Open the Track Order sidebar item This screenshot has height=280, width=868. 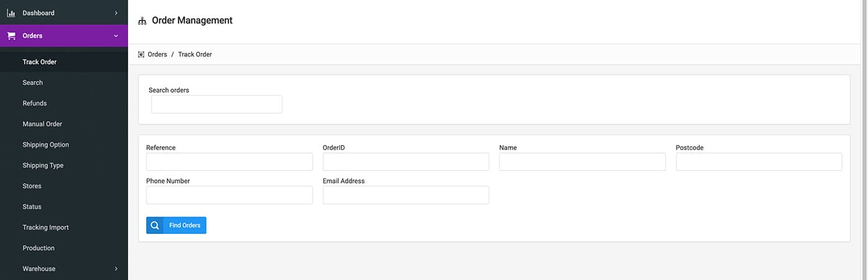tap(40, 62)
